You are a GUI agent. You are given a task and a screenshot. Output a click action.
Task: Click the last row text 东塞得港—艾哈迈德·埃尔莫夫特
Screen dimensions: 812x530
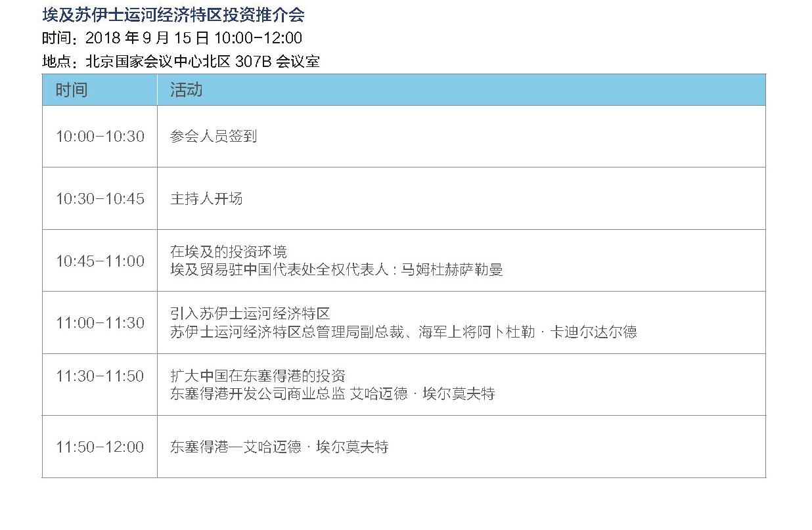(x=279, y=447)
